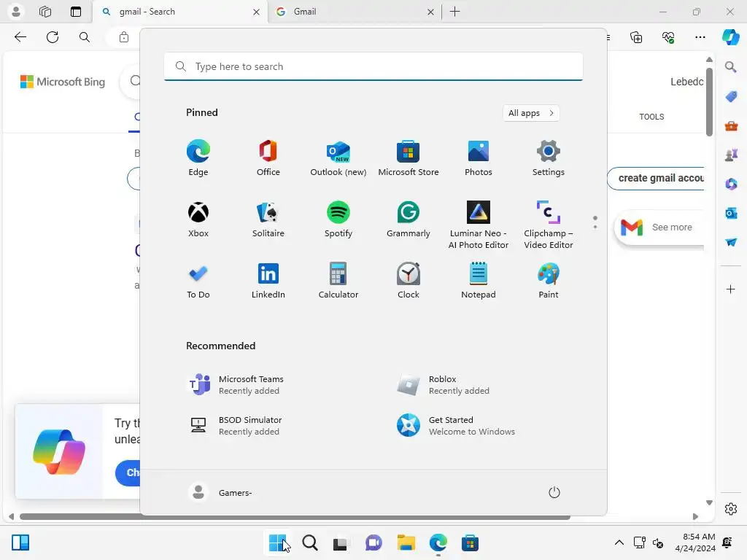
Task: Launch the Xbox app
Action: [x=198, y=219]
